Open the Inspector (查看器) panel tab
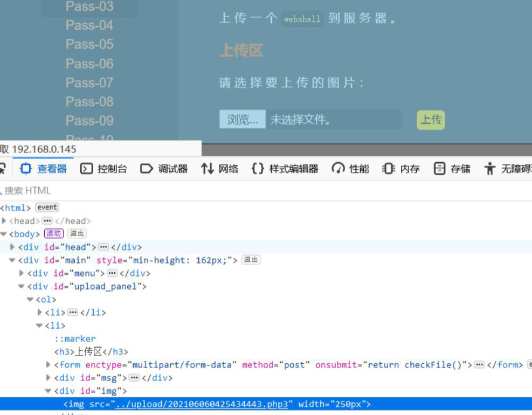Screen dimensions: 532x415 tap(44, 169)
